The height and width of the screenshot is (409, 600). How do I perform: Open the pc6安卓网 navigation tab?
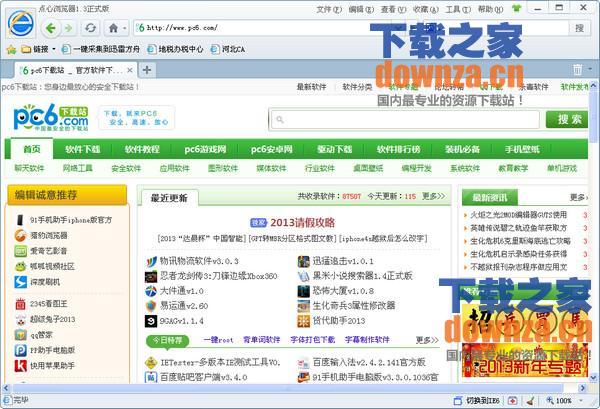coord(271,149)
